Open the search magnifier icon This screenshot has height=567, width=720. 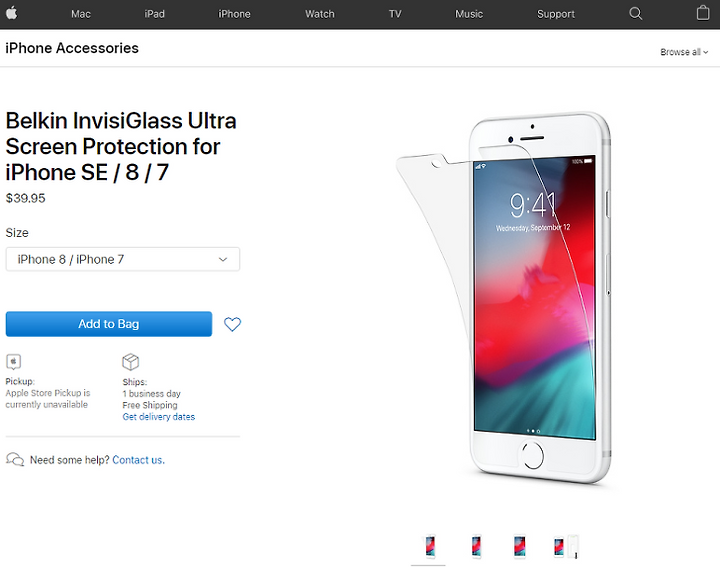coord(636,13)
